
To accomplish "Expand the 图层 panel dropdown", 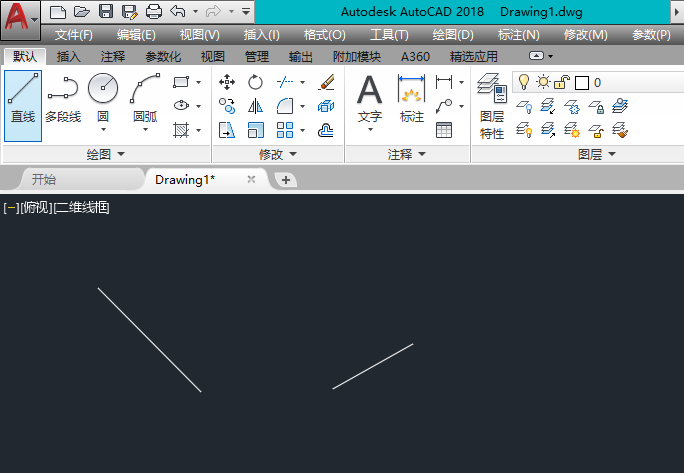I will 597,154.
